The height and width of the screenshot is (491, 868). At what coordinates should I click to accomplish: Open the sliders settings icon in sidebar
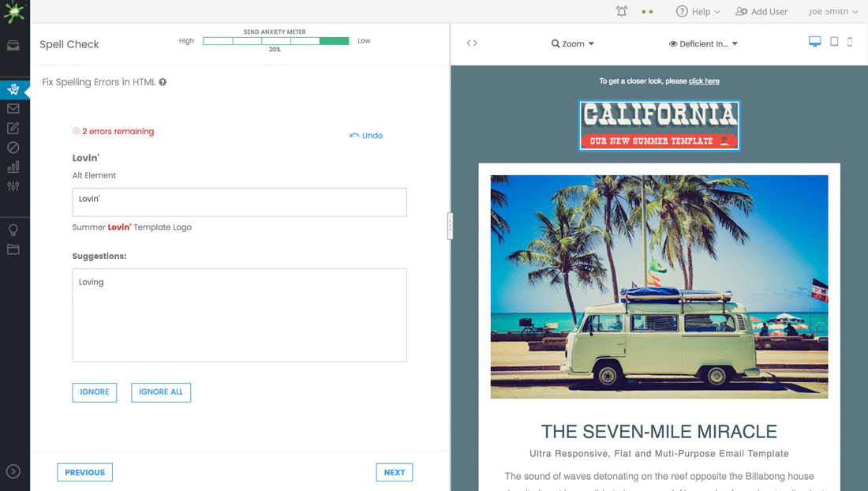(13, 186)
